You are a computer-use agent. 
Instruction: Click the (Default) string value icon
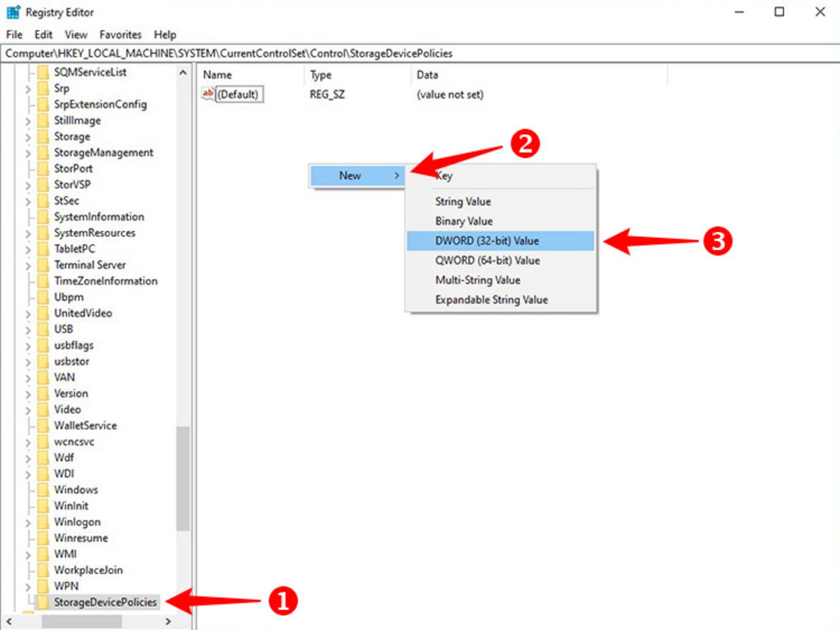coord(208,94)
